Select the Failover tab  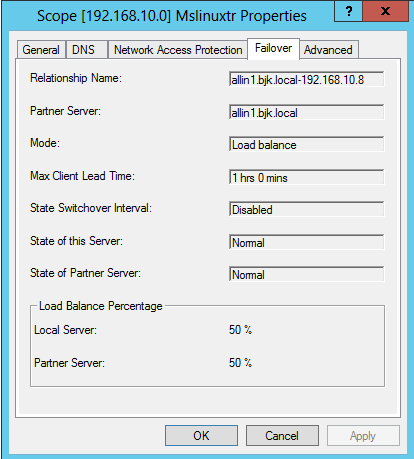(273, 49)
